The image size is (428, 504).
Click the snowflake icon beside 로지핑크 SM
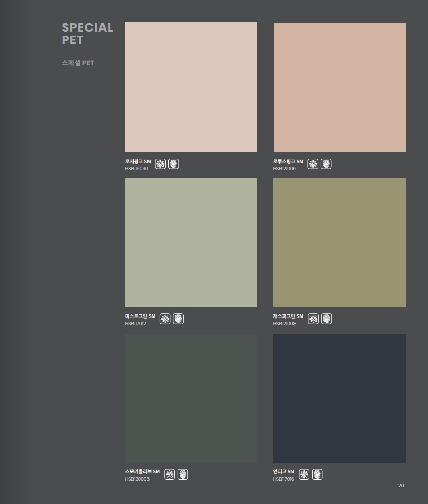[x=160, y=164]
